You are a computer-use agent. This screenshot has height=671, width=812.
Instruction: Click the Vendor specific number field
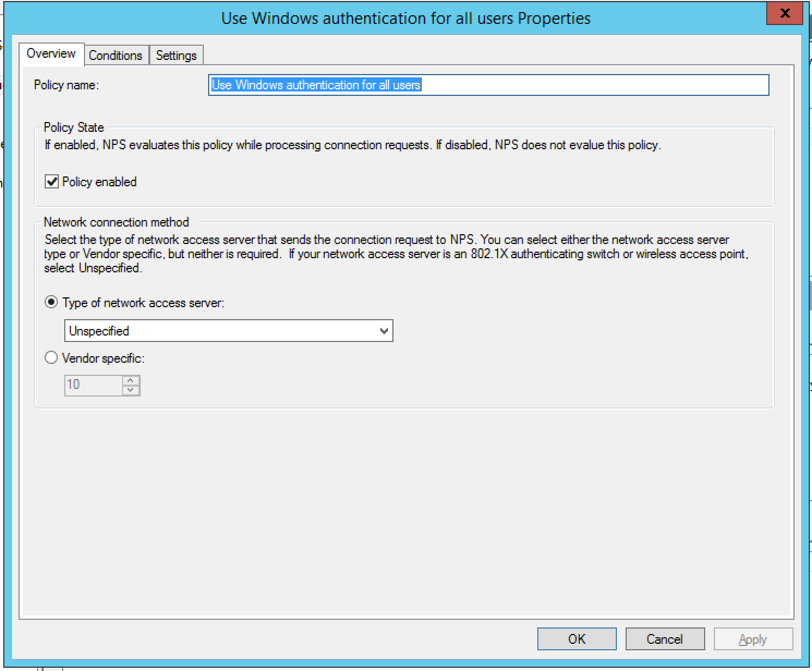pos(93,385)
